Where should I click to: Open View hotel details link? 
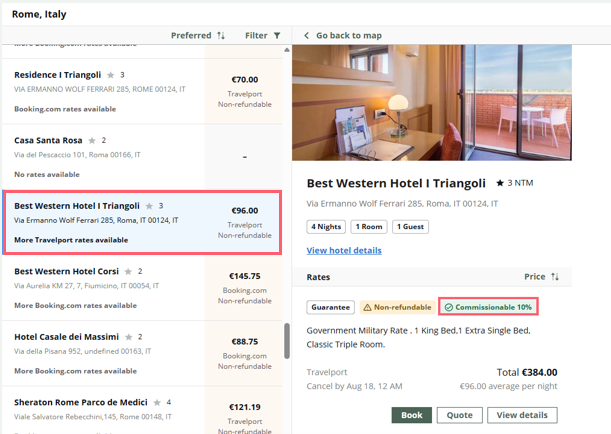[x=344, y=251]
